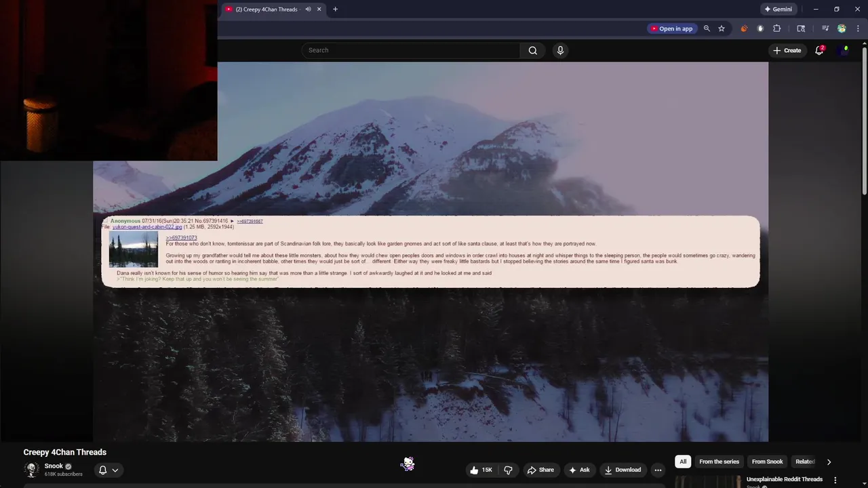This screenshot has height=488, width=868.
Task: Activate voice search microphone
Action: (x=560, y=50)
